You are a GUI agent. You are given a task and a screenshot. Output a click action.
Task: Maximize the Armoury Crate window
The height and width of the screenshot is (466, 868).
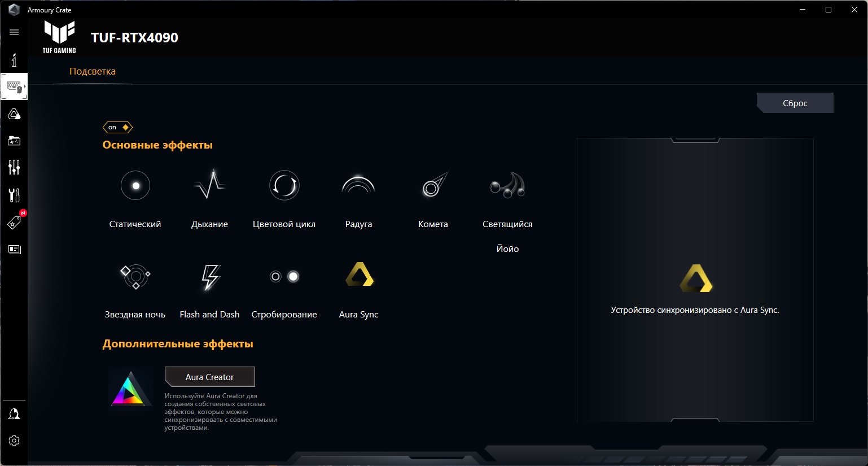[x=828, y=10]
